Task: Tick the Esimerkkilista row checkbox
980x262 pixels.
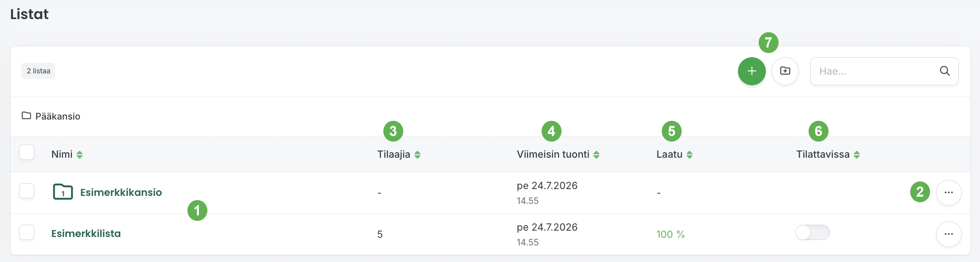Action: click(x=27, y=232)
